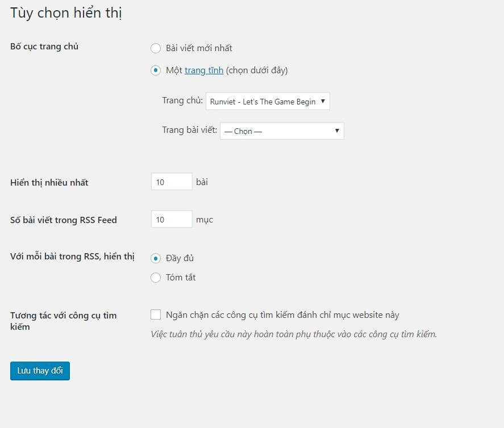The width and height of the screenshot is (504, 428).
Task: Select the "Bài viết mới nhất" radio button
Action: click(x=156, y=48)
